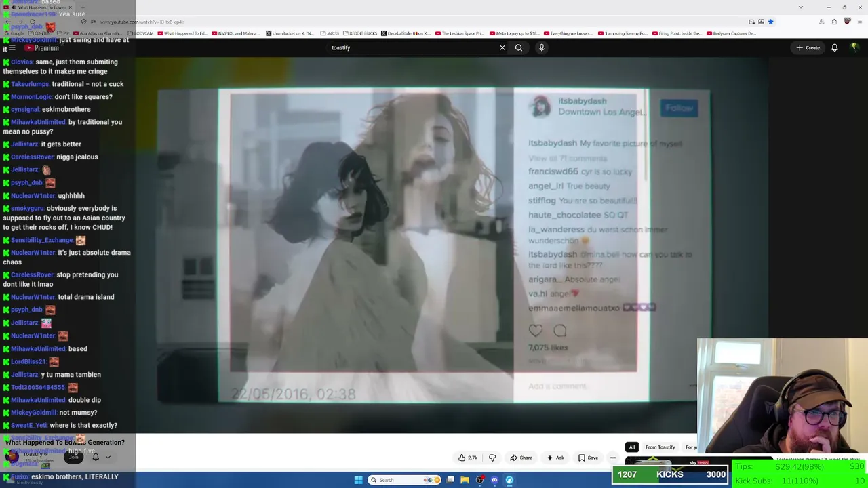This screenshot has height=488, width=868.
Task: Open 'What Happened To Ed...' bookmark
Action: pyautogui.click(x=182, y=33)
